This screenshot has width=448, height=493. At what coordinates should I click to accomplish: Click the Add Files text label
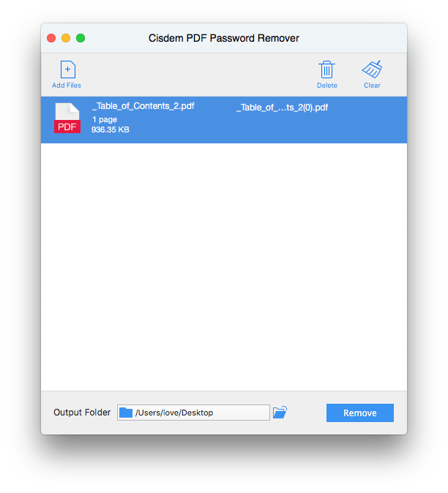pyautogui.click(x=67, y=86)
